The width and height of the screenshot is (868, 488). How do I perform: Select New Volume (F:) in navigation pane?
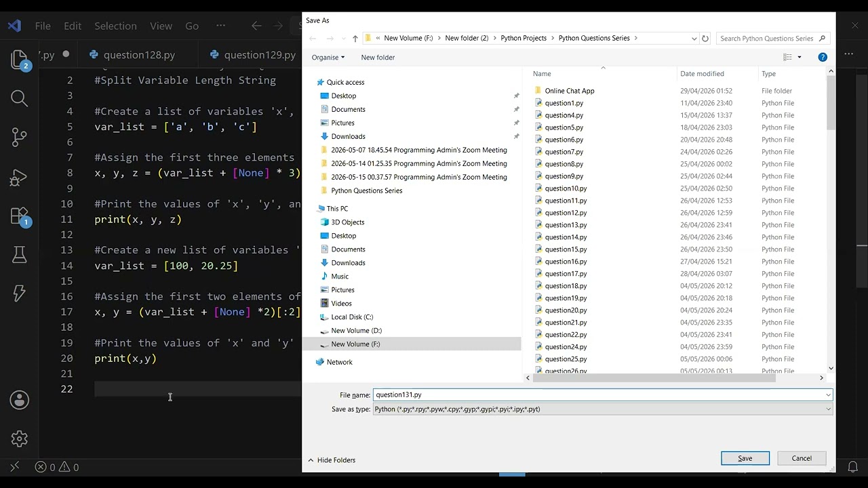[x=355, y=344]
